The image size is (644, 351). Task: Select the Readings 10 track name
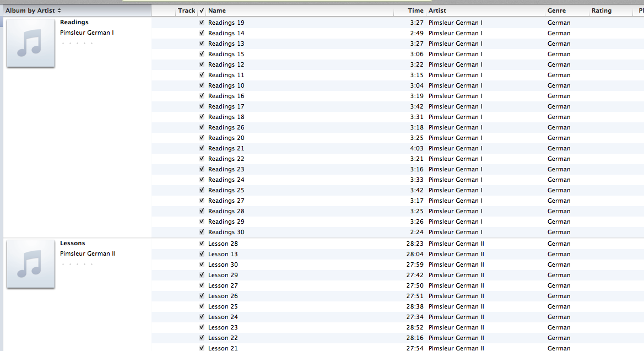tap(226, 85)
